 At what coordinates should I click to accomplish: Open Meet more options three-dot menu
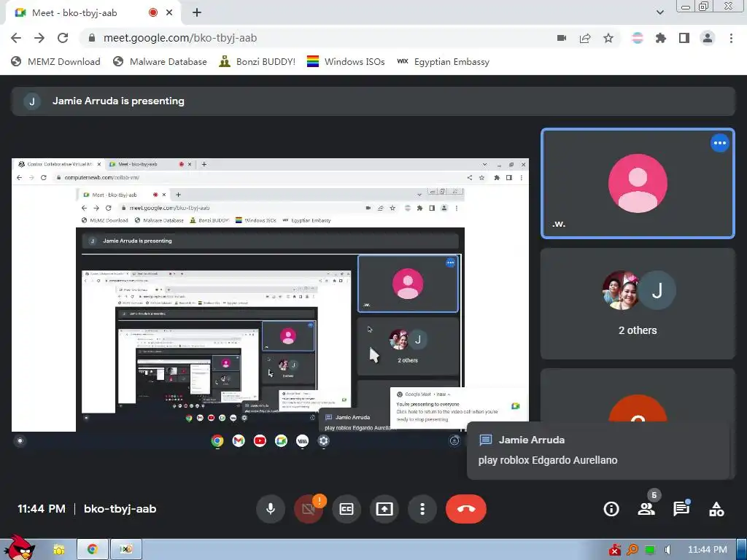click(422, 509)
